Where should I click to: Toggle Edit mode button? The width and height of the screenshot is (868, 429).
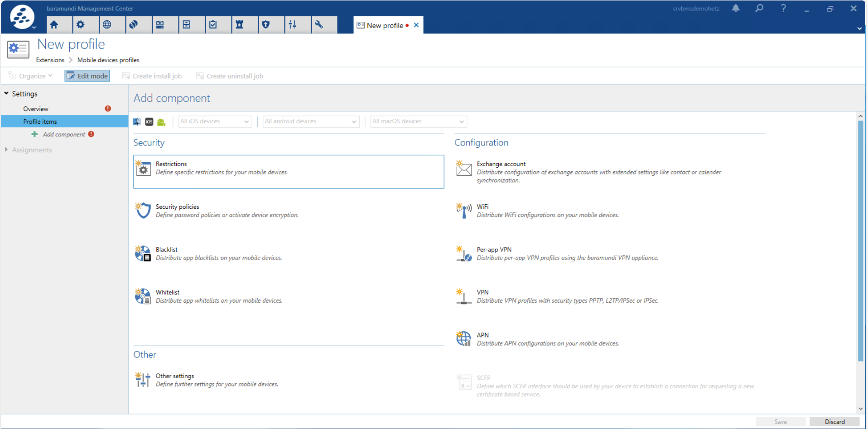point(87,76)
